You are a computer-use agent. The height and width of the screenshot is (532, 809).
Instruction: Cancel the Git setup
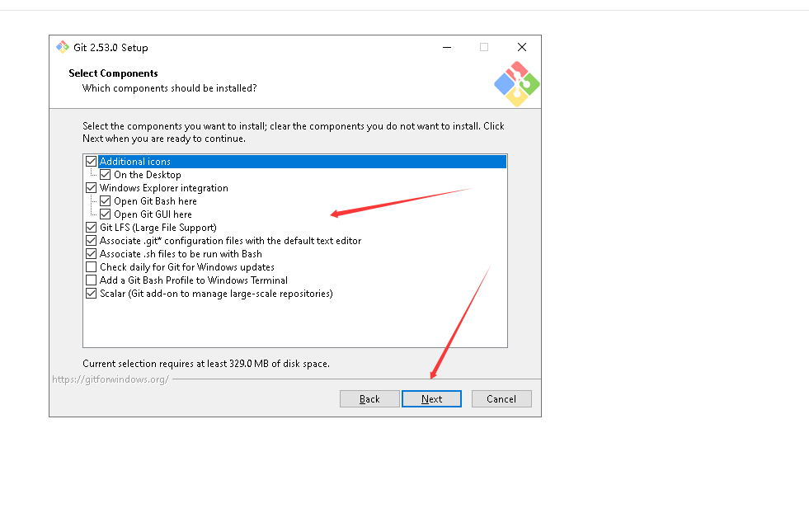(501, 399)
